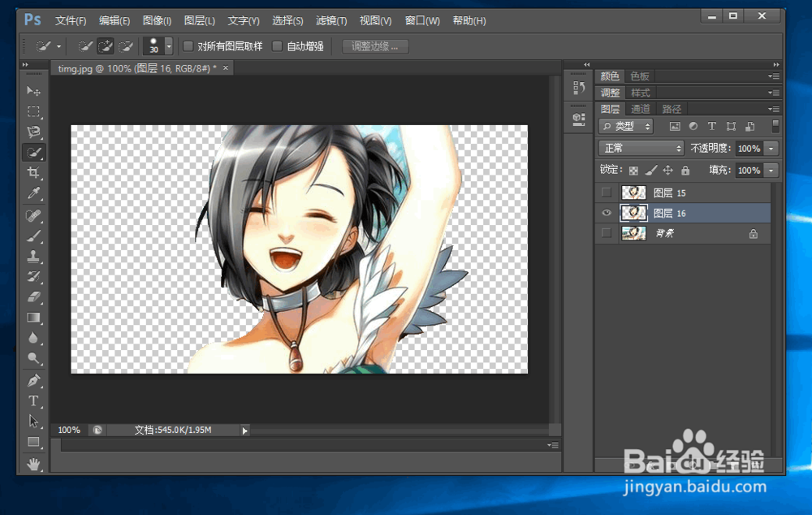812x515 pixels.
Task: Open the 颜色 panel flyout menu
Action: point(774,76)
